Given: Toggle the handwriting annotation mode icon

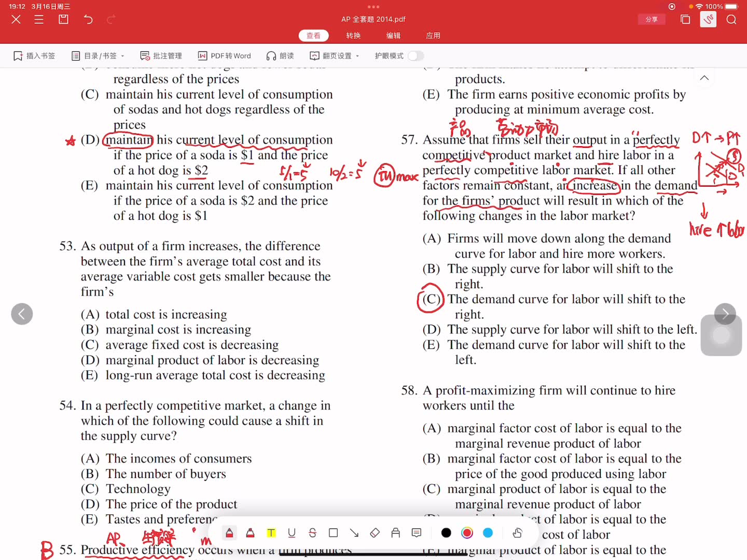Looking at the screenshot, I should (x=708, y=20).
